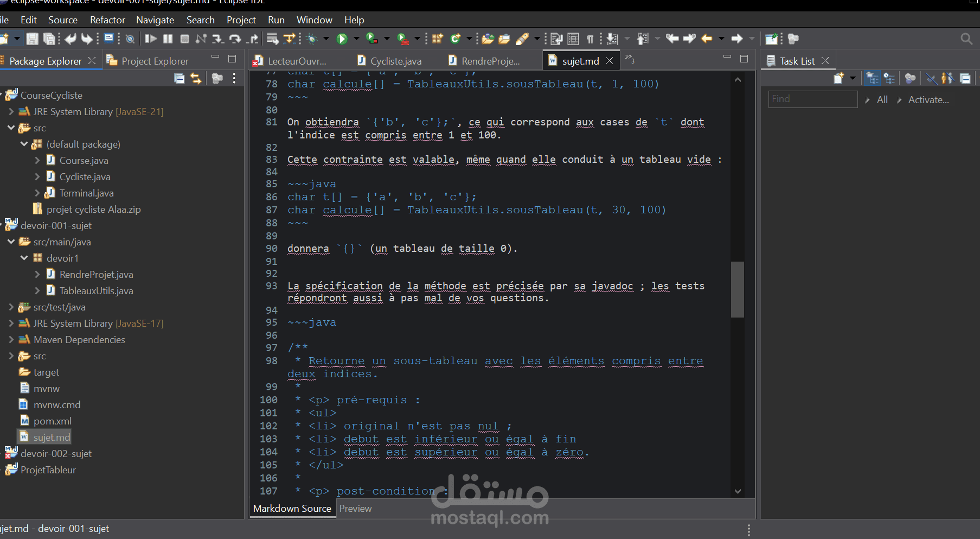
Task: Click the search magnifier icon top right
Action: click(x=966, y=39)
